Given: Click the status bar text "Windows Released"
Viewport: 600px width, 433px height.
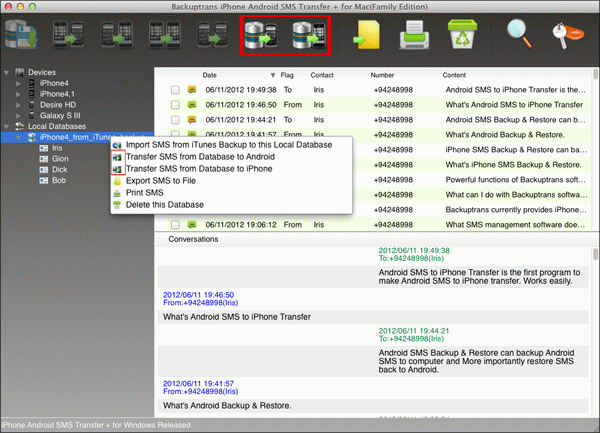Looking at the screenshot, I should [x=157, y=425].
